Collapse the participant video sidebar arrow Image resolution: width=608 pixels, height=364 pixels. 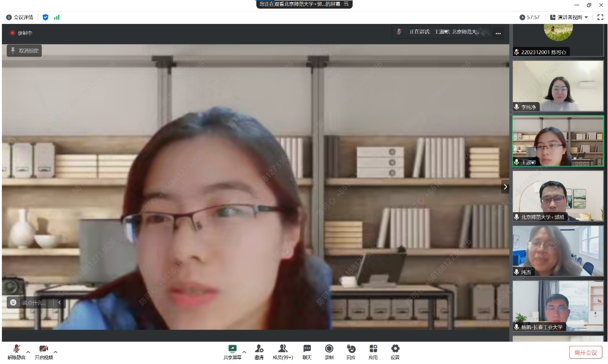coord(505,187)
